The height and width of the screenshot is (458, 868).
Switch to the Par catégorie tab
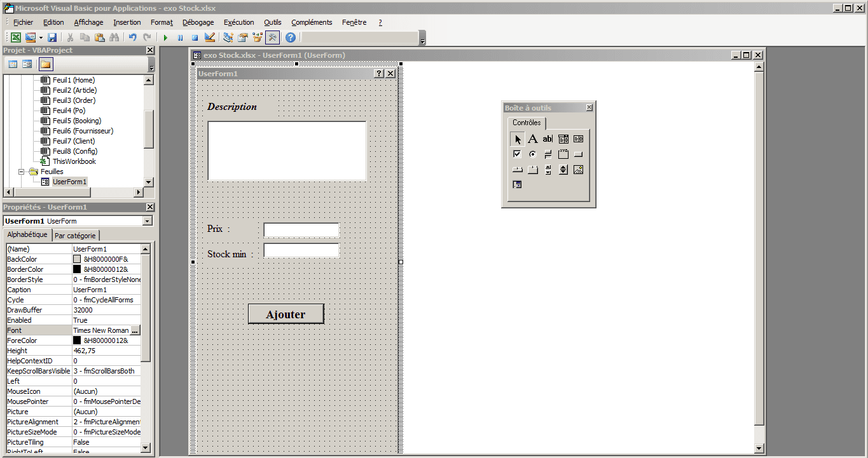(x=75, y=236)
